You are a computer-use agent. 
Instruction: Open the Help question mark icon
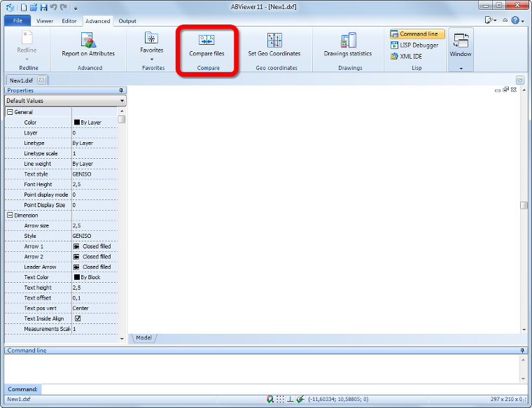coord(515,20)
